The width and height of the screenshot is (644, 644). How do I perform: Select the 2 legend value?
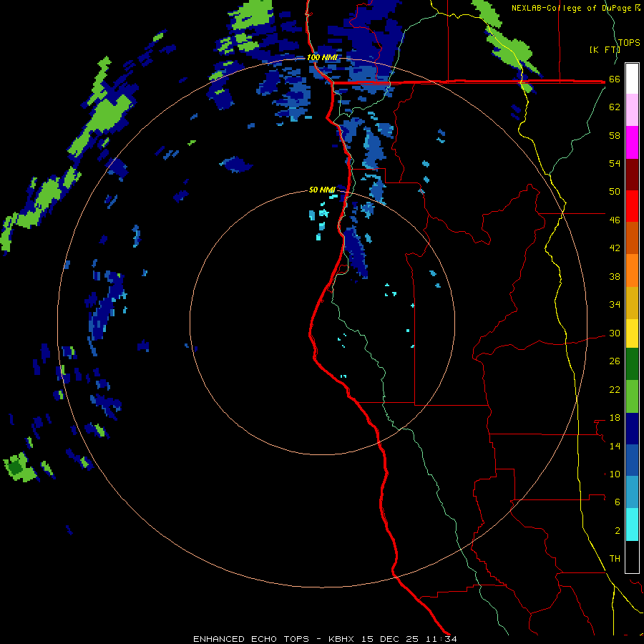tap(618, 531)
